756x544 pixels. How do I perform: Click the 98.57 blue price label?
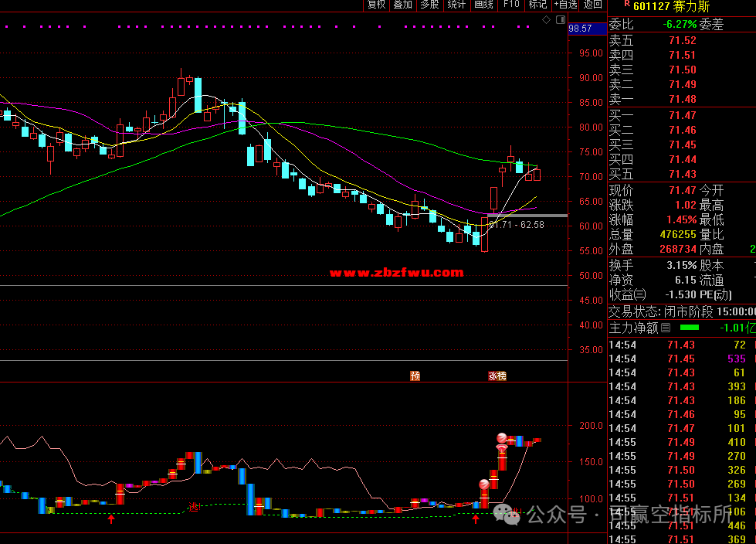coord(580,29)
